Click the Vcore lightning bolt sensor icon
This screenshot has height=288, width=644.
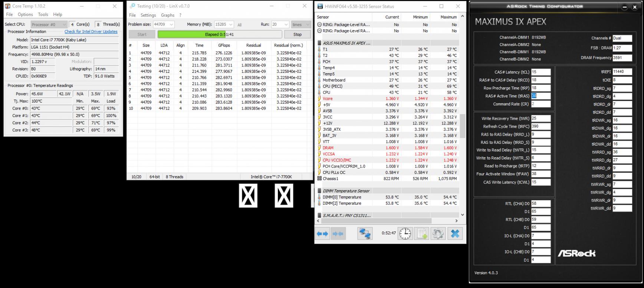point(319,98)
